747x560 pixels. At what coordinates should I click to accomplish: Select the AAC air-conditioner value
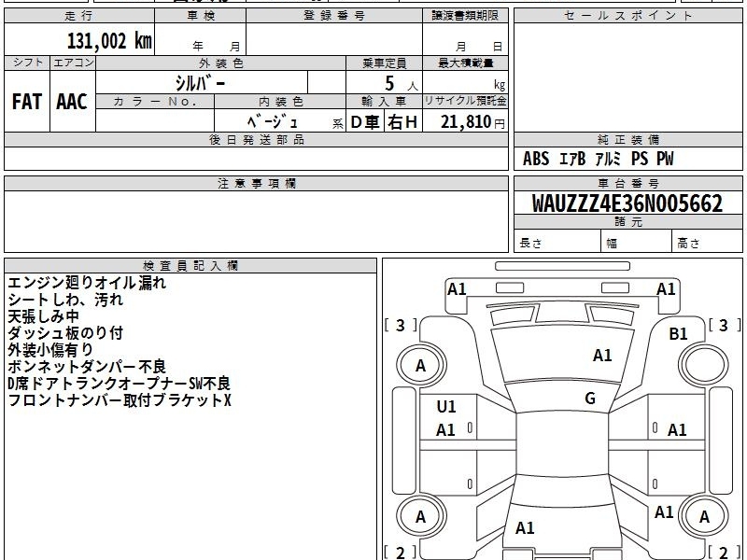(72, 102)
